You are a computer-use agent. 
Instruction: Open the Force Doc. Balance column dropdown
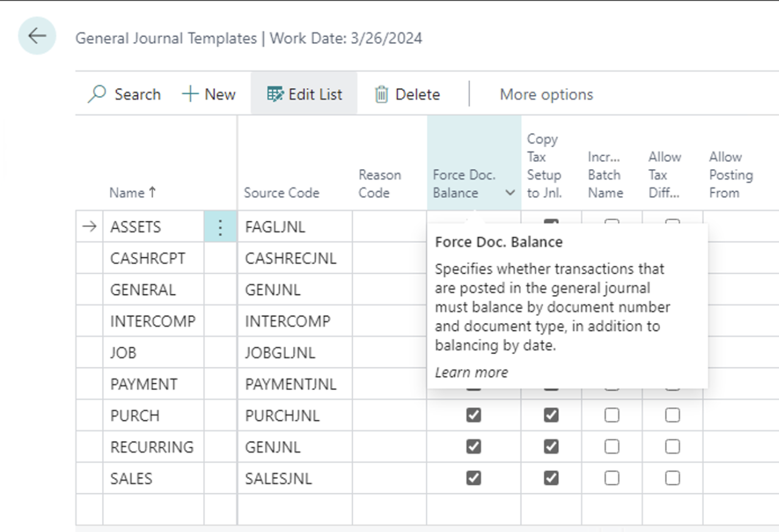[x=510, y=192]
